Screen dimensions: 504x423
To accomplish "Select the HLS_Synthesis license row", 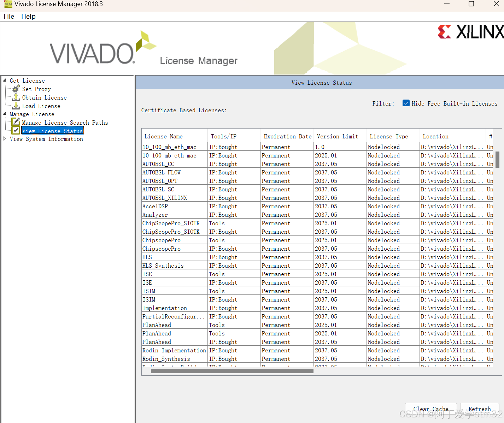I will tap(317, 266).
